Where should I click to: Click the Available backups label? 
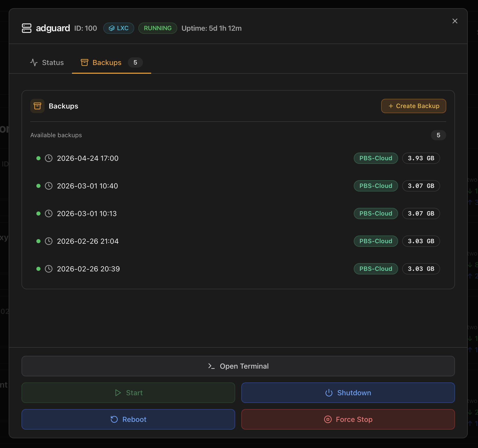56,135
